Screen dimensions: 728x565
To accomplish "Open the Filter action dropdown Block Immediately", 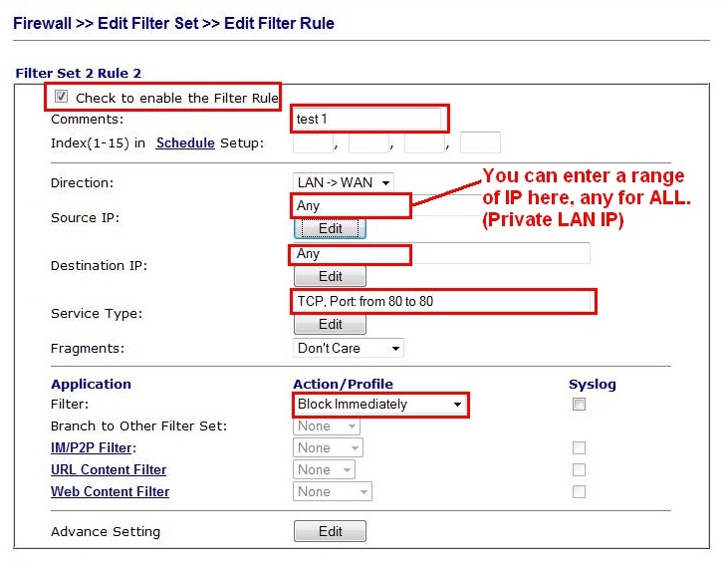I will (380, 405).
